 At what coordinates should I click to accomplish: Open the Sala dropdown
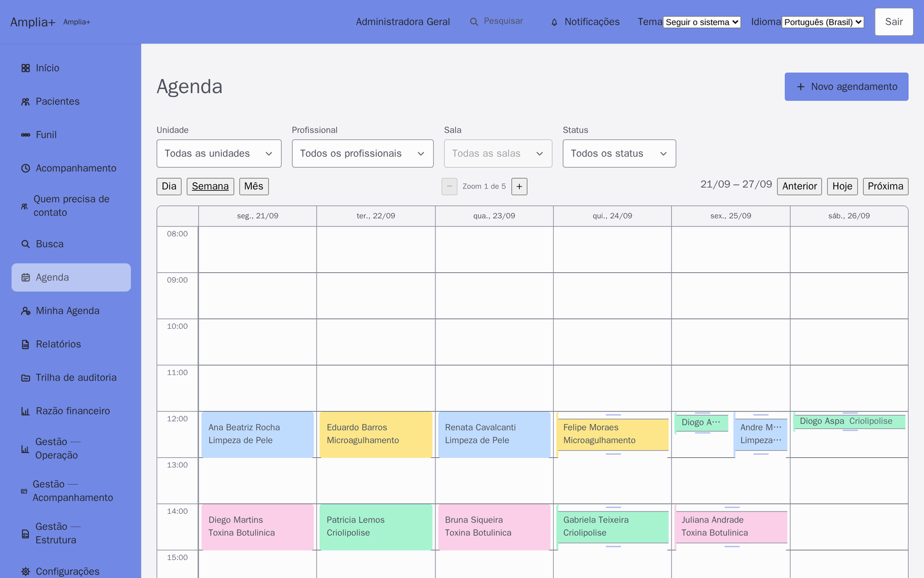point(498,154)
